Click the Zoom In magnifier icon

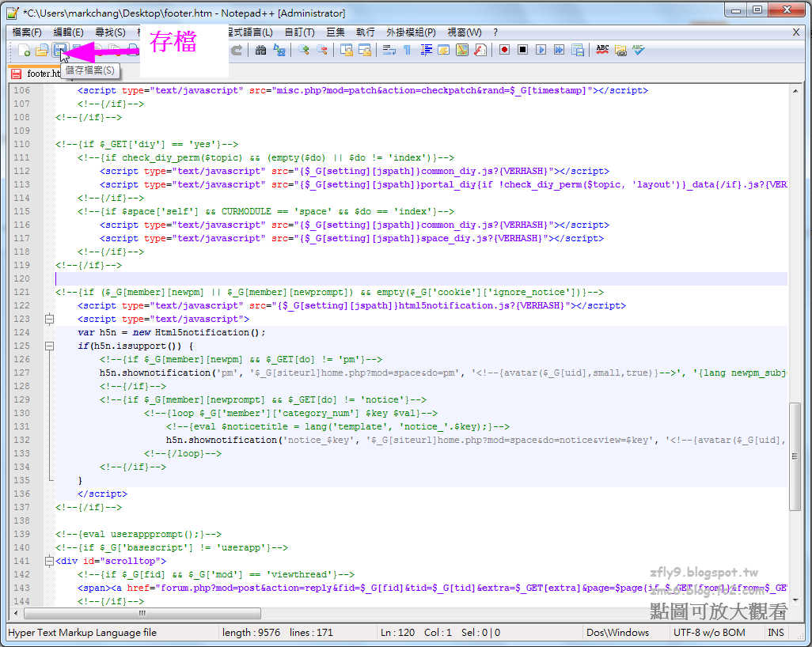coord(304,50)
